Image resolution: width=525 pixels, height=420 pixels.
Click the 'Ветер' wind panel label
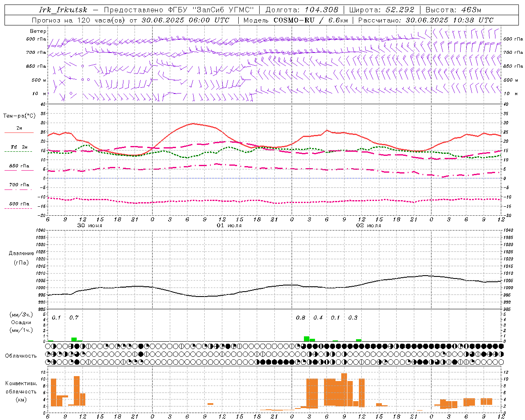point(38,31)
